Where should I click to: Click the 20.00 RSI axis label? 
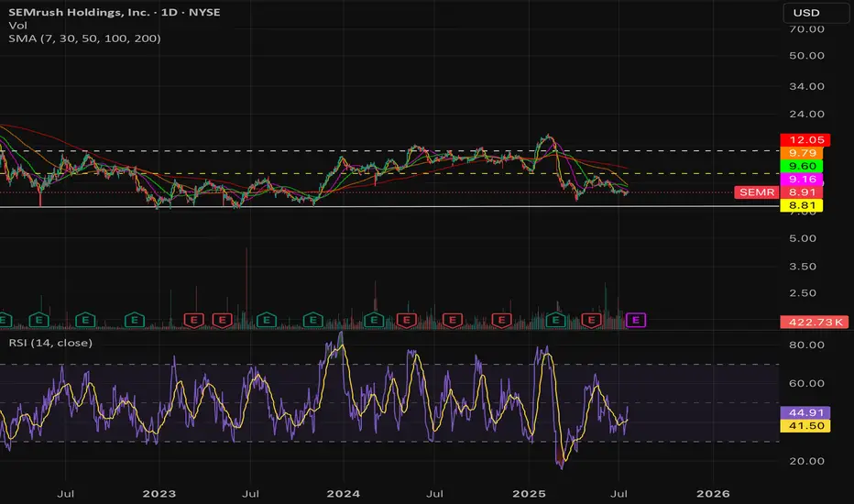click(x=806, y=461)
